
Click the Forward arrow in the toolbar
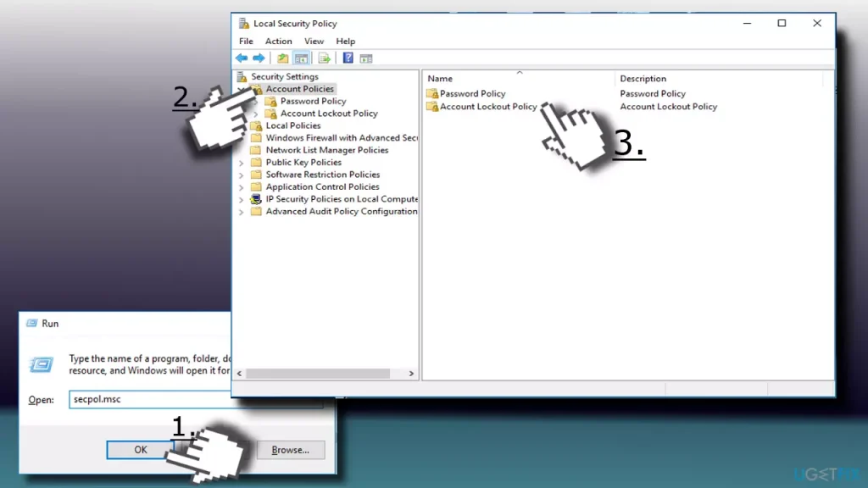[x=259, y=58]
